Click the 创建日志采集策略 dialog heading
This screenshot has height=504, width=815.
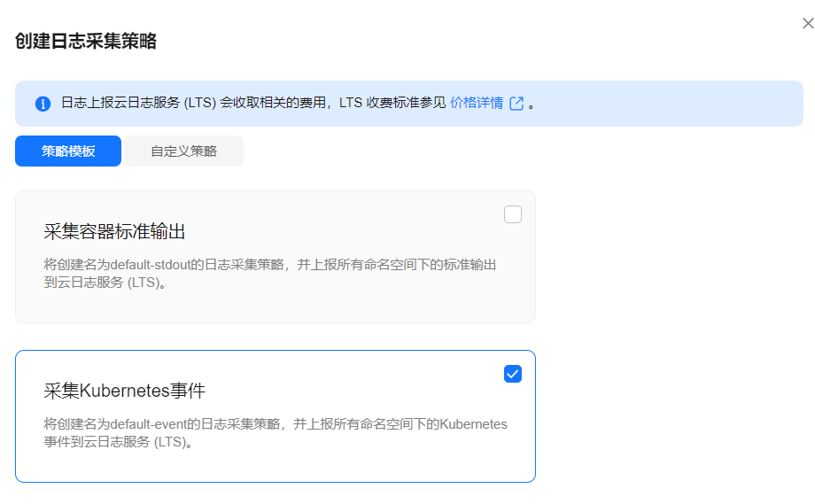pyautogui.click(x=86, y=41)
